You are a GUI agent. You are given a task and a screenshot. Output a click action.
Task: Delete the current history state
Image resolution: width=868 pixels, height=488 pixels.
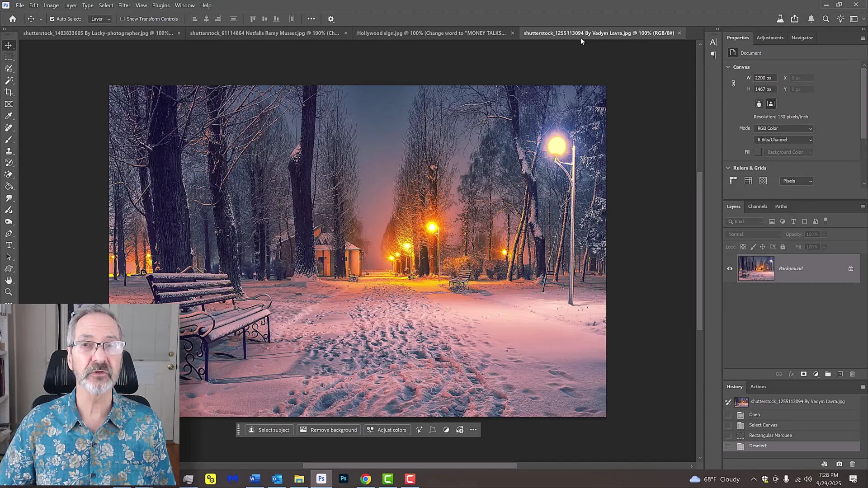tap(853, 464)
